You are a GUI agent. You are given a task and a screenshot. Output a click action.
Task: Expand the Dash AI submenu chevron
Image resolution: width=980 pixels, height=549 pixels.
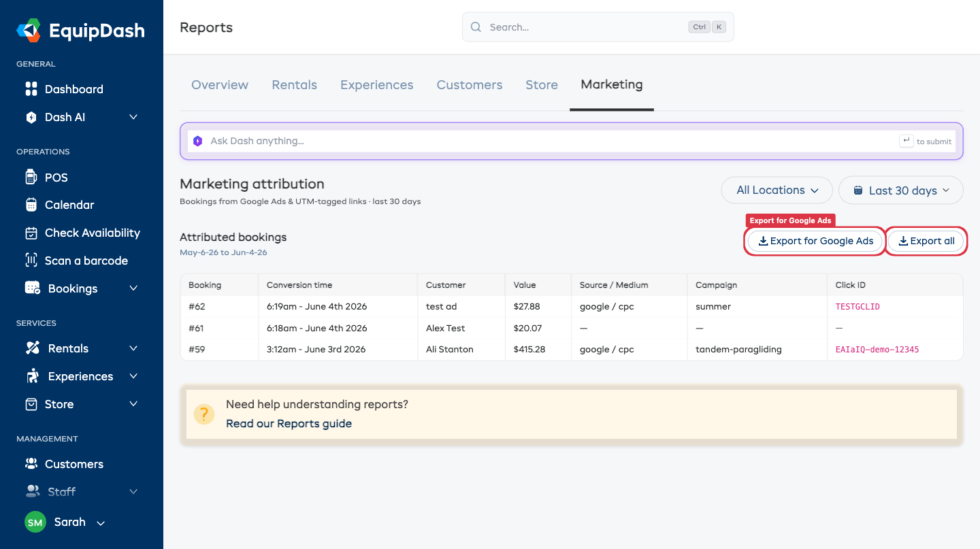(x=133, y=117)
